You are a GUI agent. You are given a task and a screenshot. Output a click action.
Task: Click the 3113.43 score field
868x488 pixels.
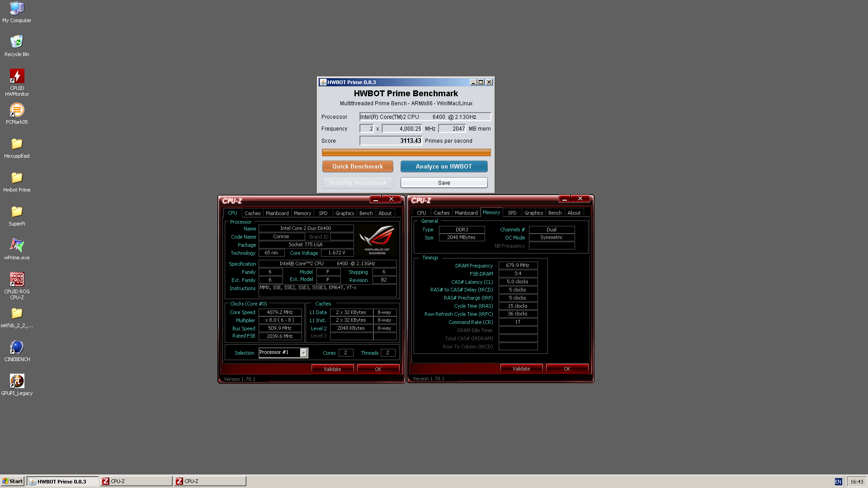391,141
